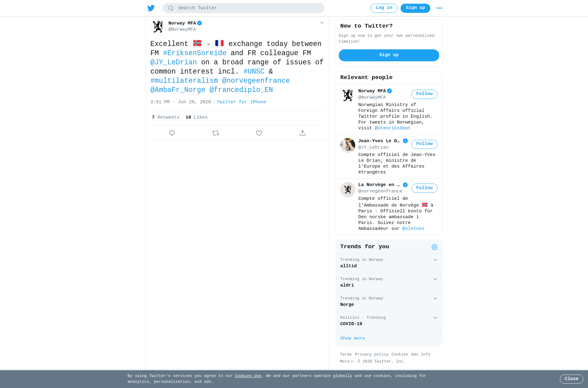This screenshot has height=388, width=588.
Task: Open the More footer dropdown
Action: [x=347, y=362]
